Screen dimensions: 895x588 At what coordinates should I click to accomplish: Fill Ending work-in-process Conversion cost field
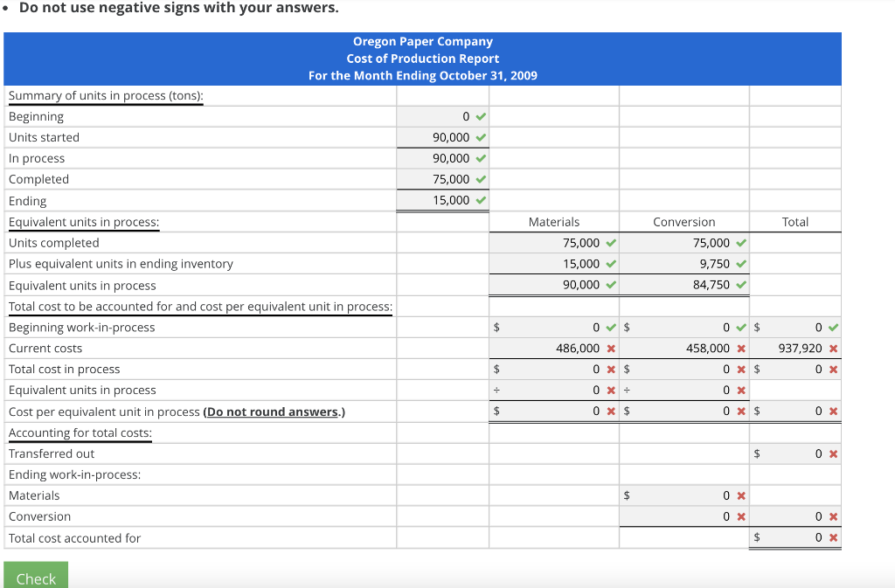pyautogui.click(x=683, y=516)
